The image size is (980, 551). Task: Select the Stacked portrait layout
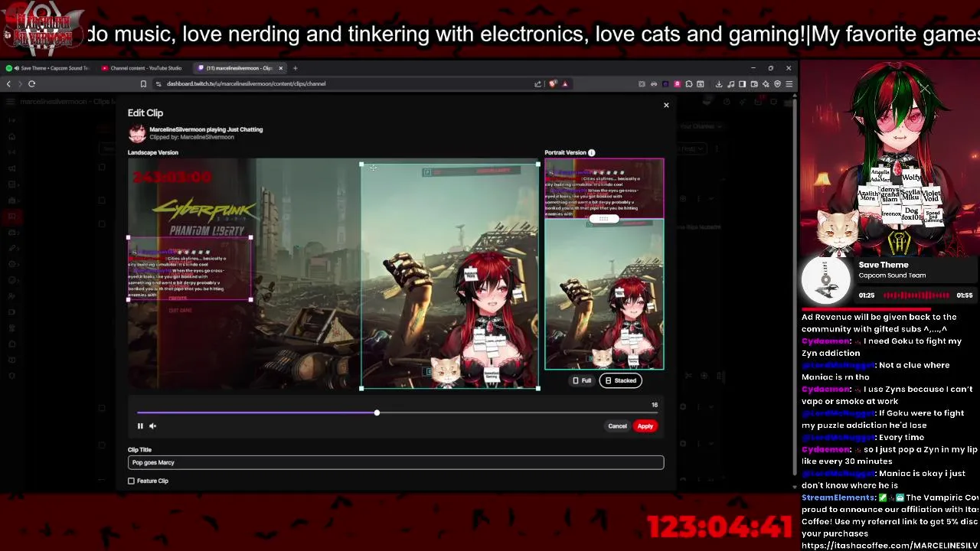(x=621, y=380)
